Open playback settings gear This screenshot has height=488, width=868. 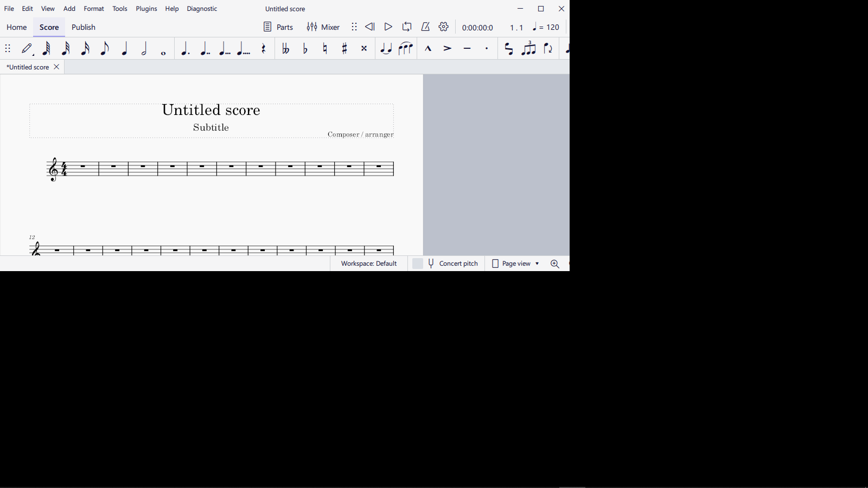click(x=444, y=27)
